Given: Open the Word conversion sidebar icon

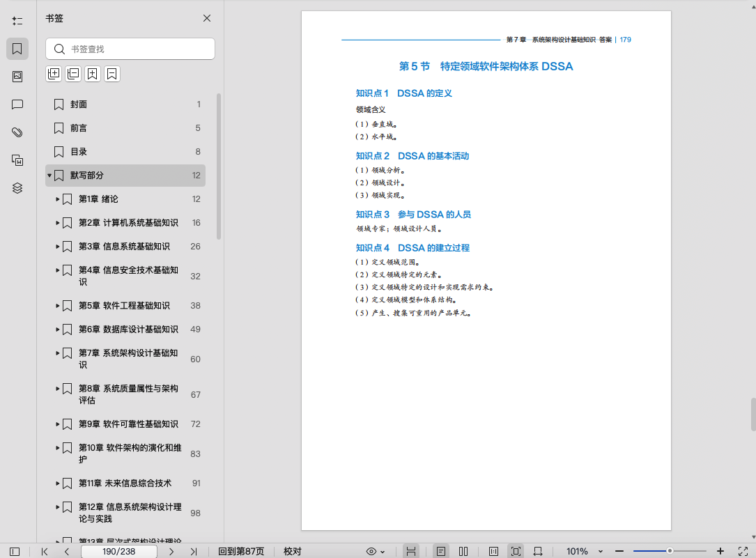Looking at the screenshot, I should (x=17, y=160).
